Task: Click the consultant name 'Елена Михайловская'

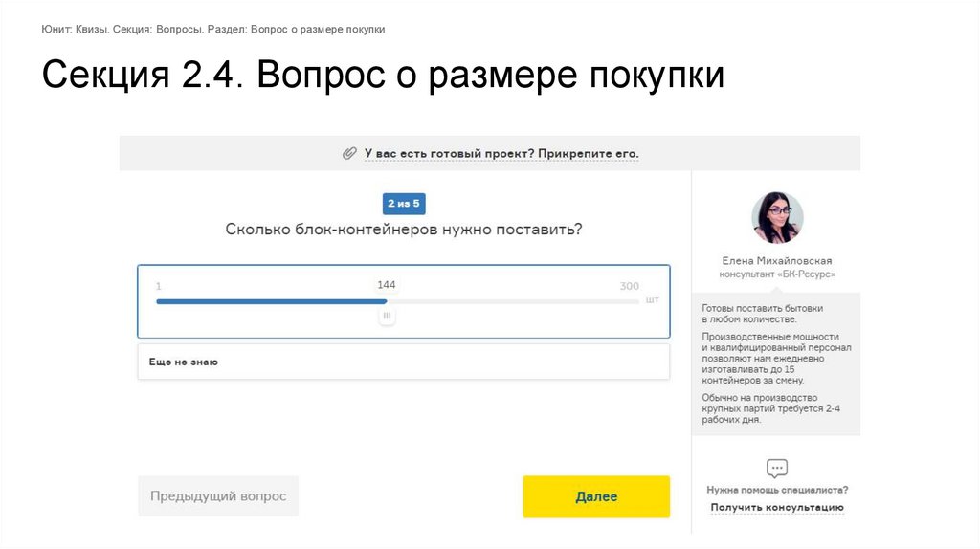Action: coord(777,260)
